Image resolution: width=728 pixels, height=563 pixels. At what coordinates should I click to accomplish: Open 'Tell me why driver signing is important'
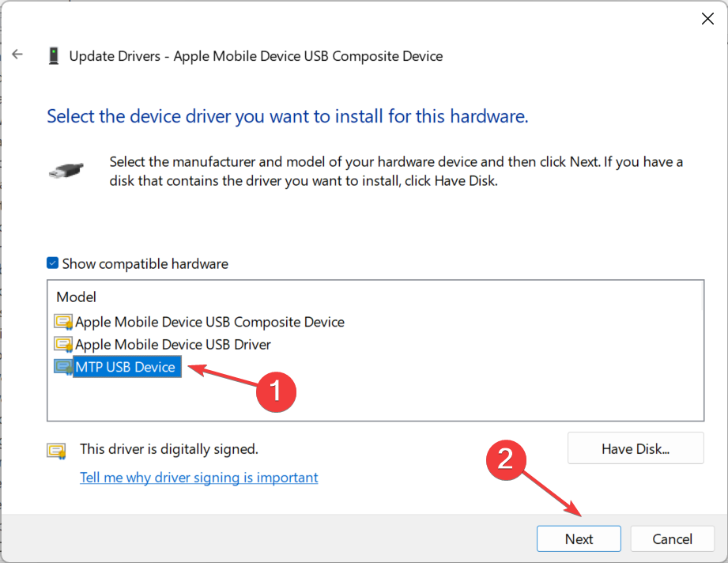[x=198, y=478]
